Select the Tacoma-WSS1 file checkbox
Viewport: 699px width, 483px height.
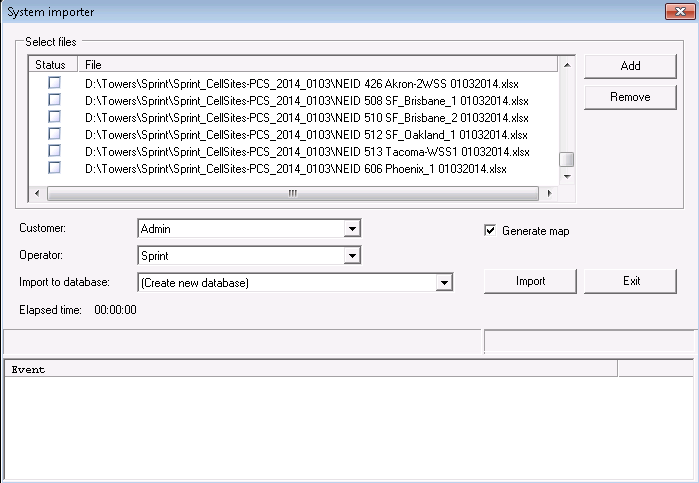[54, 151]
